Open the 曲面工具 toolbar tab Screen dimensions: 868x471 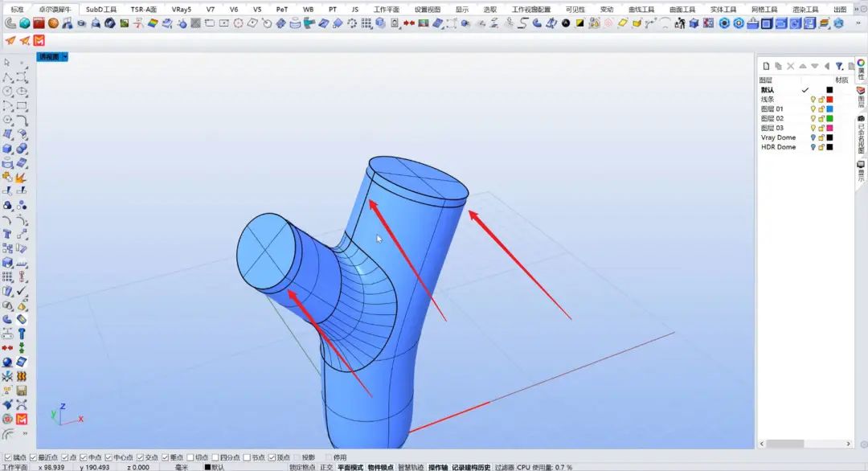(682, 10)
